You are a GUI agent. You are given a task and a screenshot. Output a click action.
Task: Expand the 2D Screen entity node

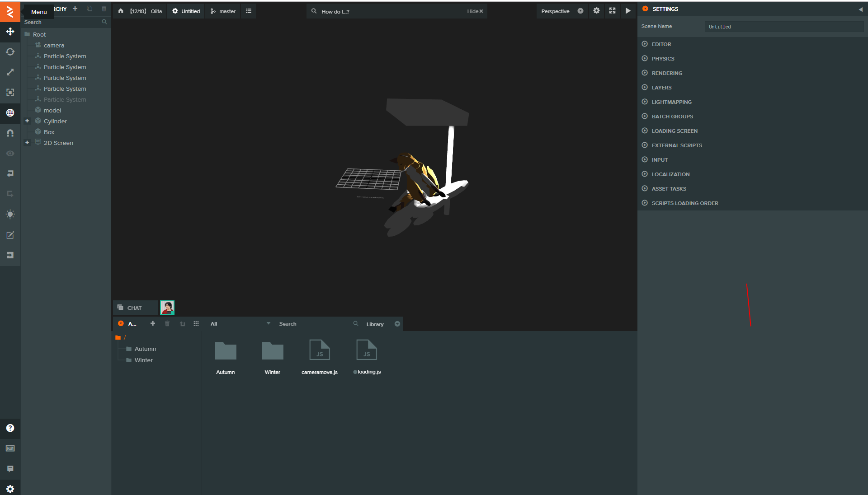(27, 143)
